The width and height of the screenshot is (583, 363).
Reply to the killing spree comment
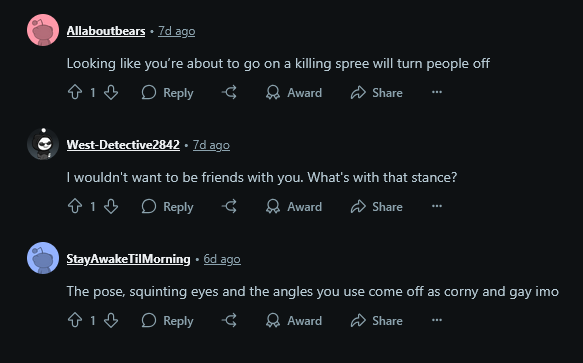tap(168, 93)
